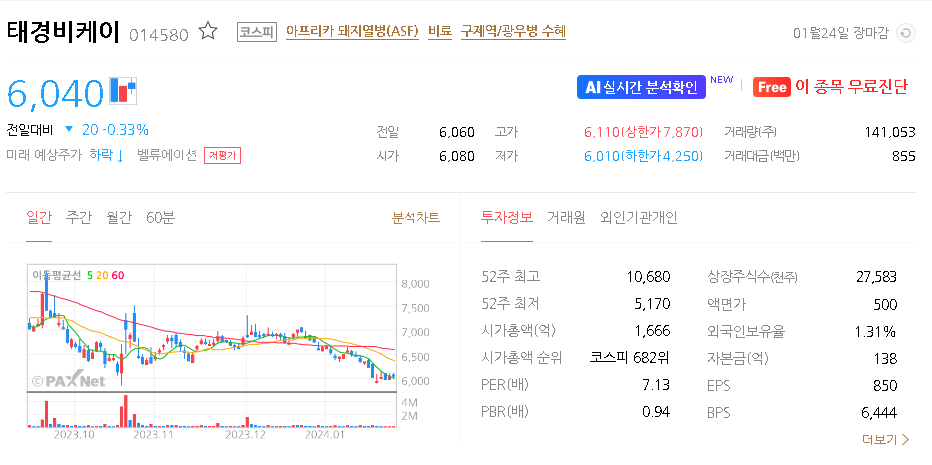Click the 하락 future price prediction link
932x465 pixels.
tap(106, 155)
